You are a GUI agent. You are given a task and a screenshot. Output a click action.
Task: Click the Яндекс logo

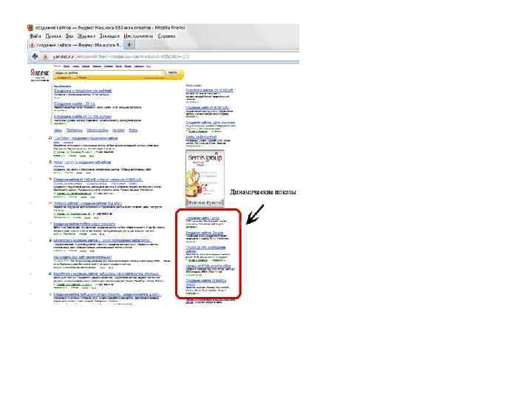tap(40, 74)
